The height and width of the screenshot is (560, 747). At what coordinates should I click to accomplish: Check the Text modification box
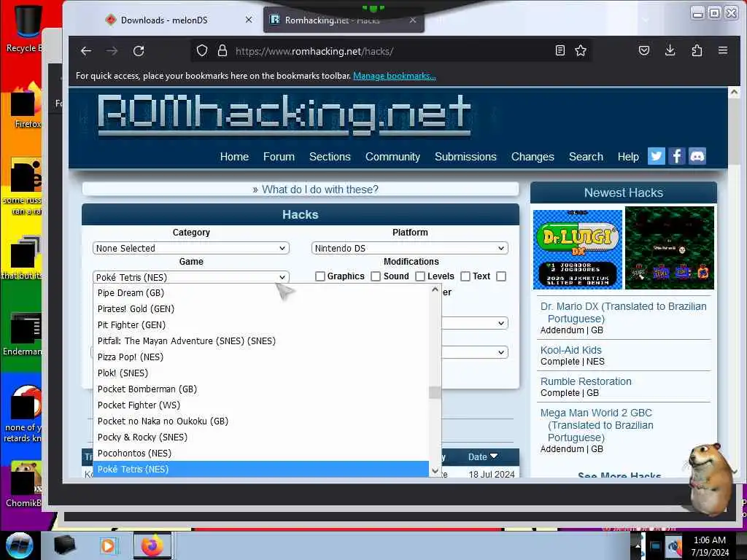(x=465, y=276)
